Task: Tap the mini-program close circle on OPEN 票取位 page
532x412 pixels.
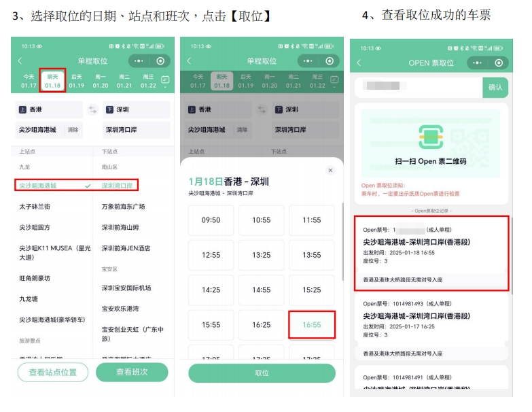Action: (x=499, y=63)
